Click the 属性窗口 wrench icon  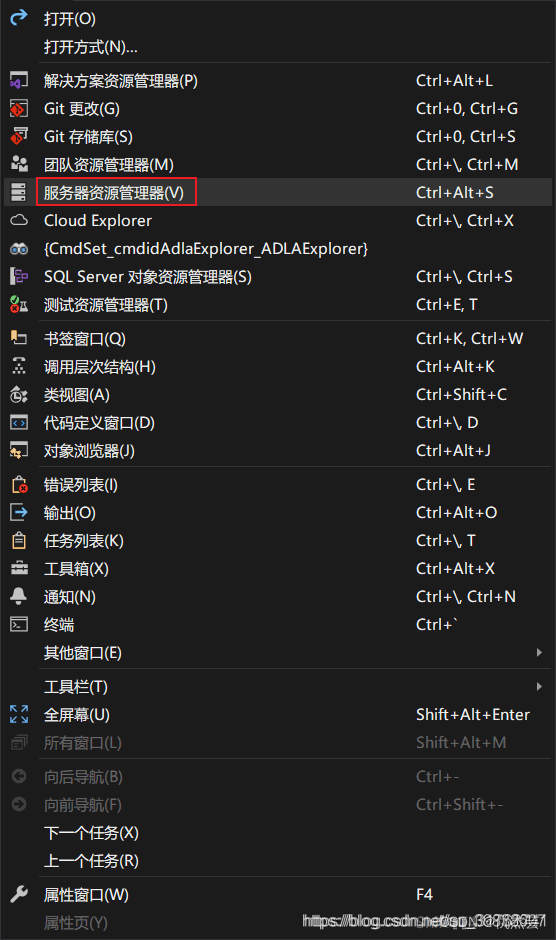(x=19, y=894)
